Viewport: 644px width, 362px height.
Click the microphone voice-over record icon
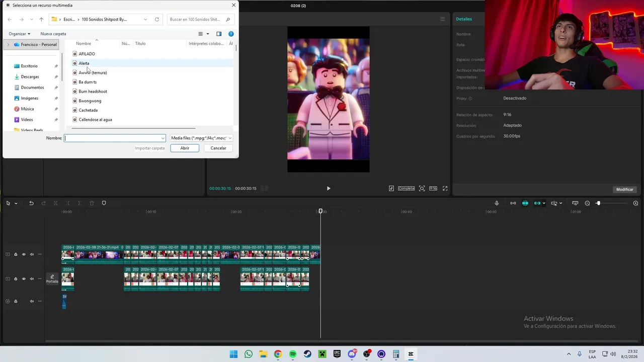click(x=497, y=203)
